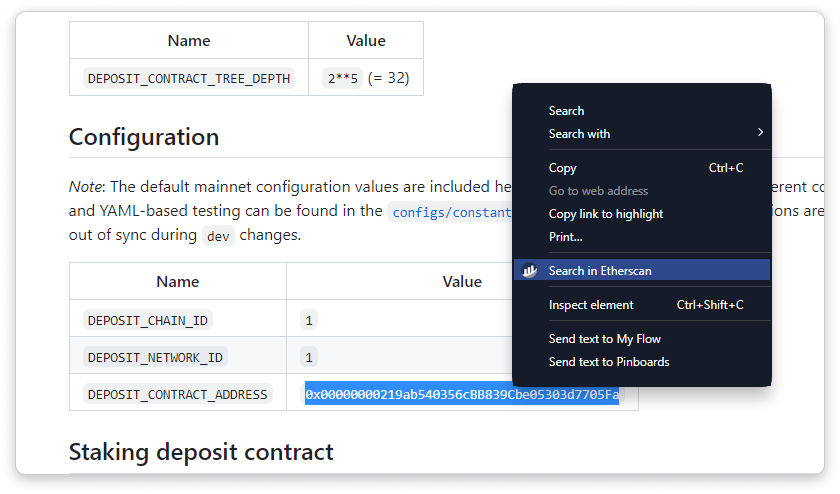Click the Staking deposit contract heading
Screen dimensions: 840x494
click(201, 452)
